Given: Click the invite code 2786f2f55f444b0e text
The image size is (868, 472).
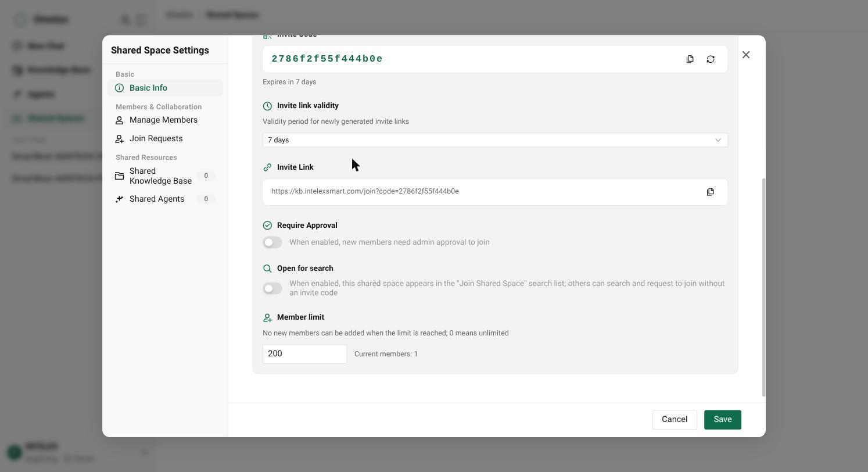Looking at the screenshot, I should point(327,59).
